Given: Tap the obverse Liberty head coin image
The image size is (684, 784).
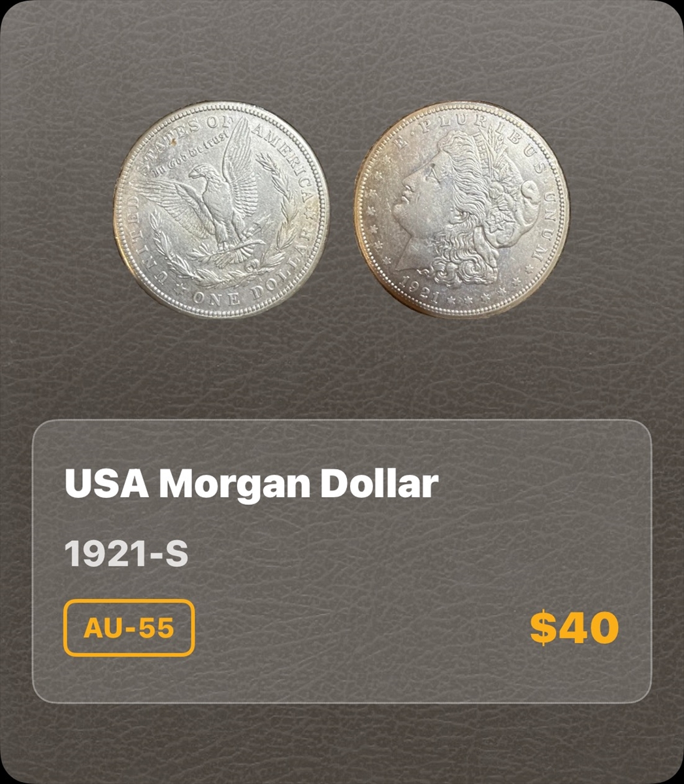Looking at the screenshot, I should pyautogui.click(x=462, y=210).
